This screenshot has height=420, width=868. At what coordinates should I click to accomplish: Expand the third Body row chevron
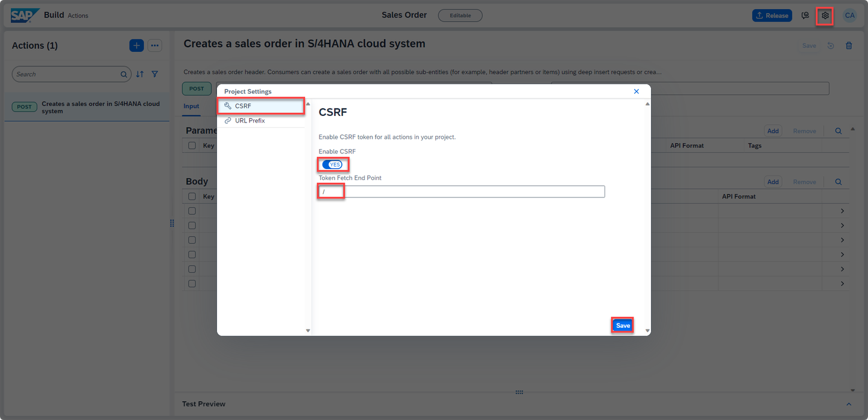coord(842,240)
